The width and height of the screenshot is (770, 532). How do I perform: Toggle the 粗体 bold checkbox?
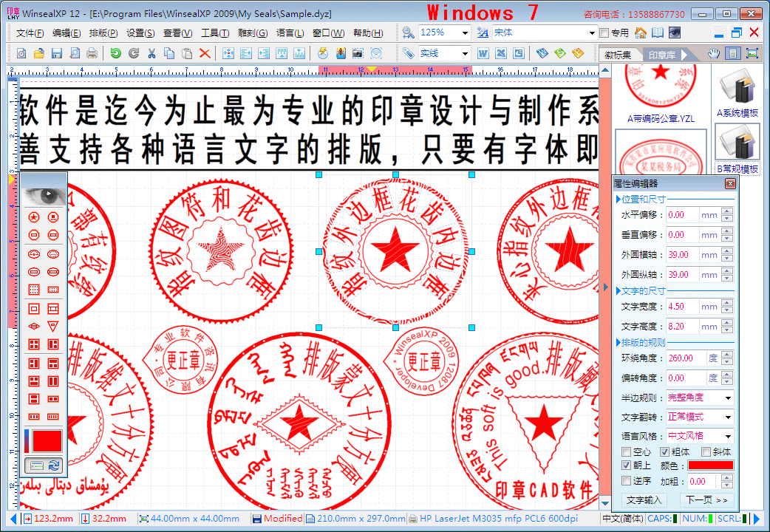[664, 451]
